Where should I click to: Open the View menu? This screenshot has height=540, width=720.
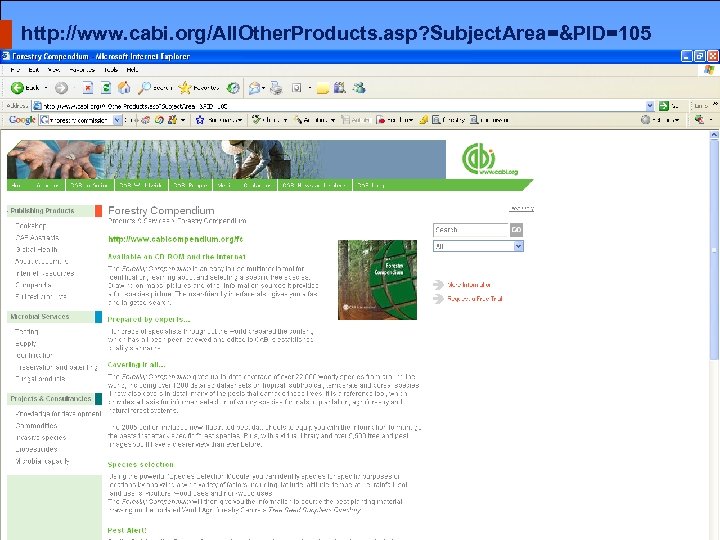coord(54,70)
